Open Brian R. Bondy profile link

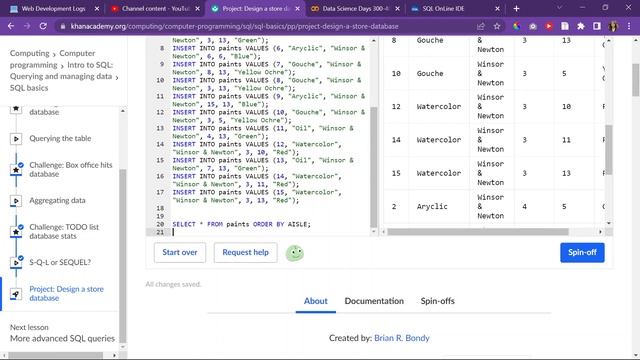tap(402, 338)
